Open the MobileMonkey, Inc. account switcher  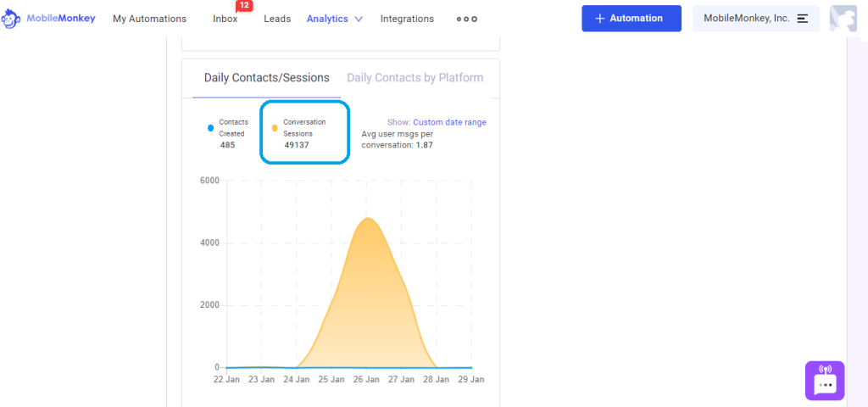755,19
